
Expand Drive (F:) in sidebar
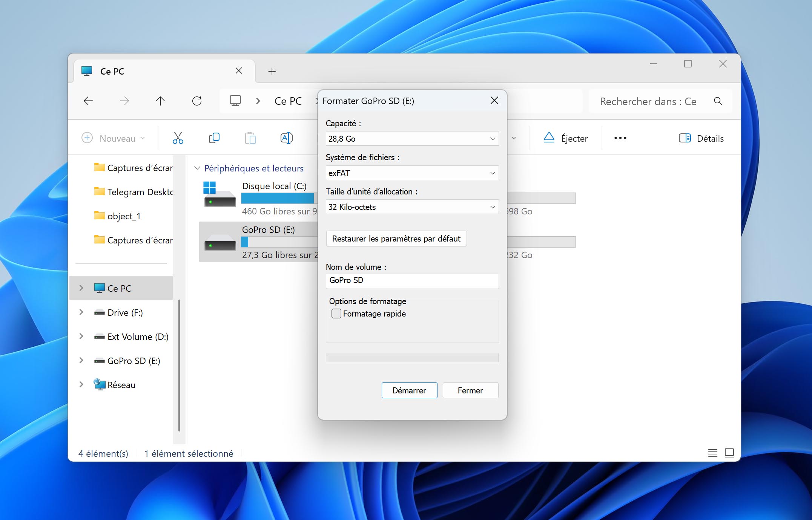[x=81, y=312]
